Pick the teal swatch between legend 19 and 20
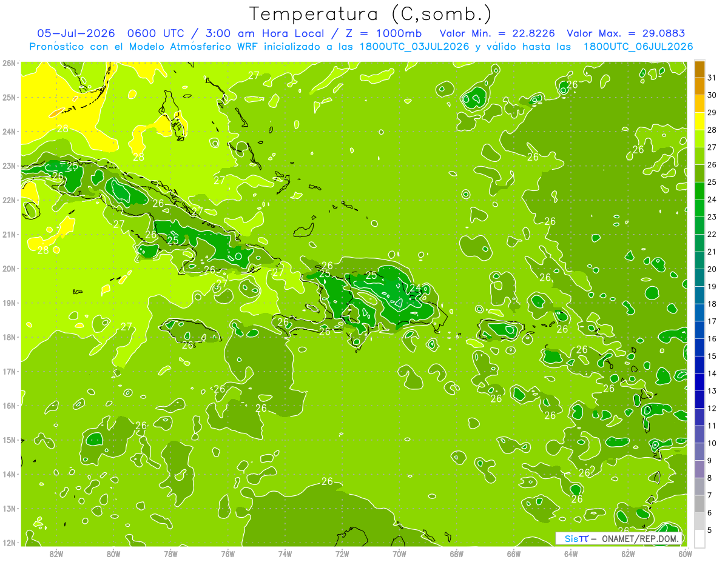728x562 pixels. [x=699, y=278]
